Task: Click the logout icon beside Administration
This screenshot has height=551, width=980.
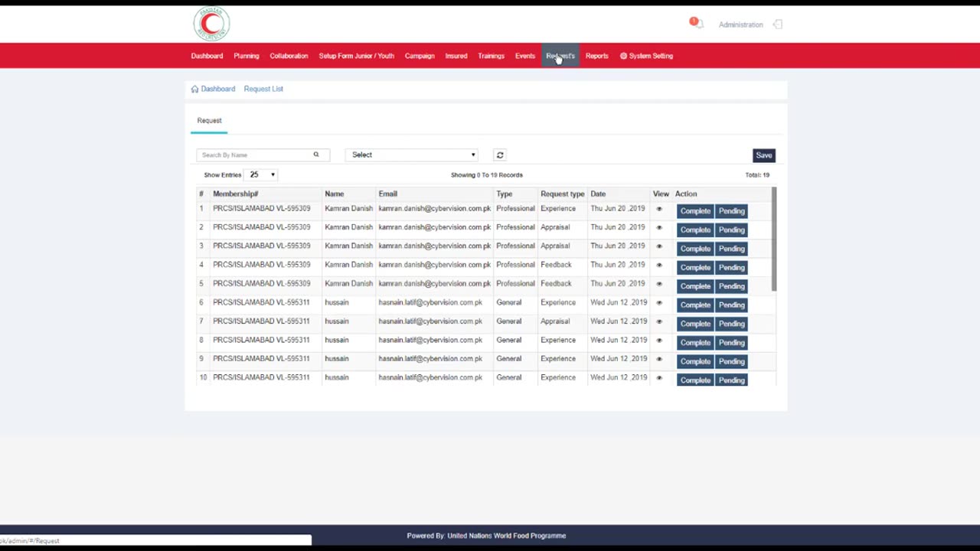Action: point(777,24)
